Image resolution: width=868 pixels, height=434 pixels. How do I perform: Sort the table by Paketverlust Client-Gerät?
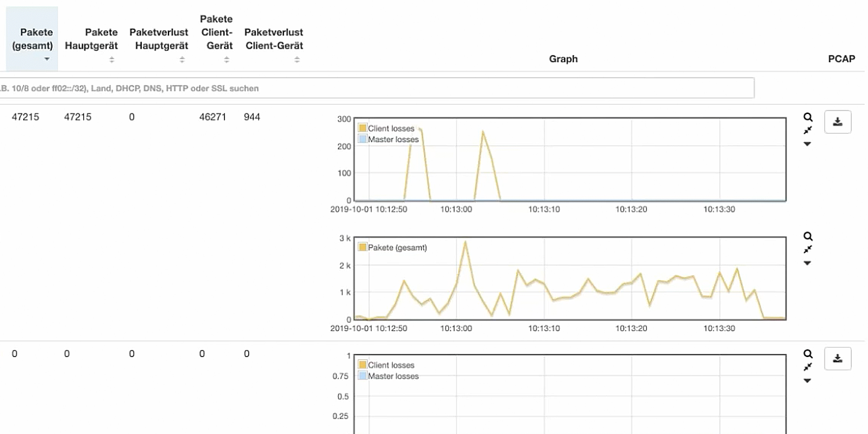point(274,39)
